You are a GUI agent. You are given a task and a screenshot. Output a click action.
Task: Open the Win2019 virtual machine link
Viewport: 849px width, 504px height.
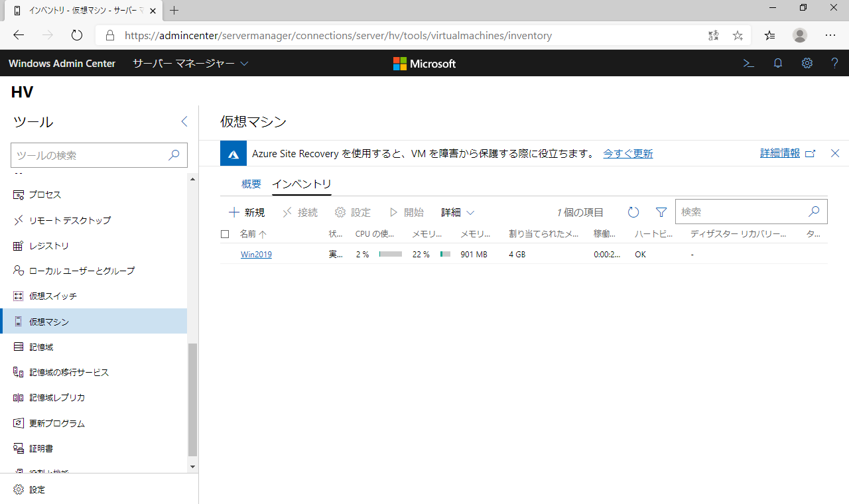coord(256,254)
